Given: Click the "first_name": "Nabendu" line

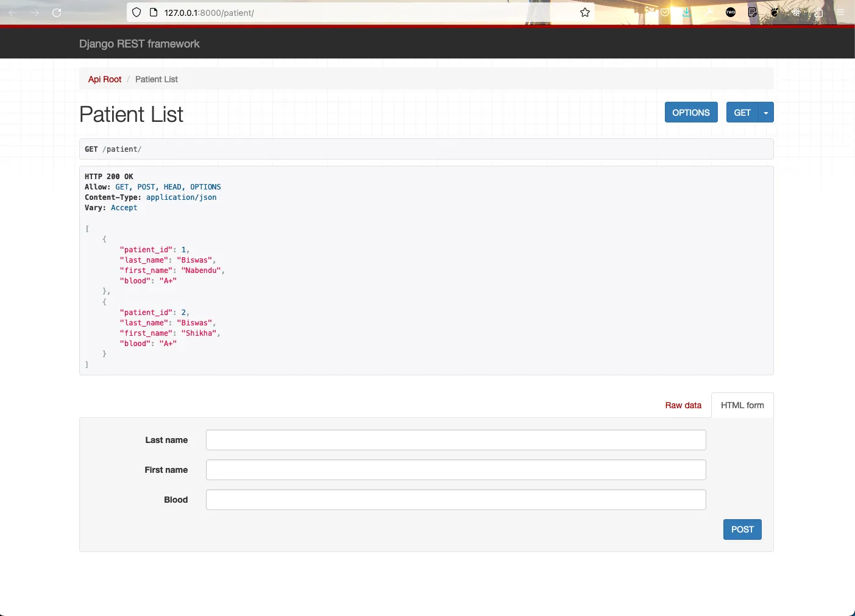Looking at the screenshot, I should click(x=172, y=271).
